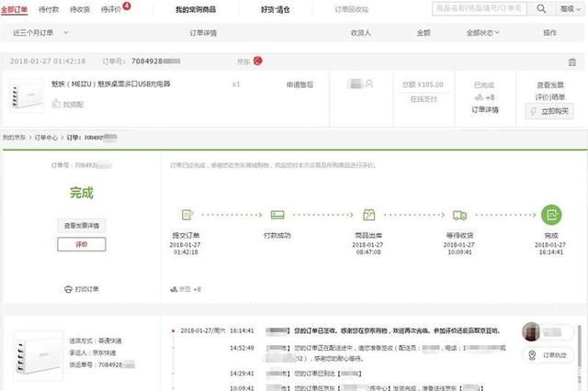The height and width of the screenshot is (391, 588).
Task: Open the 待评价 tab
Action: [x=114, y=8]
